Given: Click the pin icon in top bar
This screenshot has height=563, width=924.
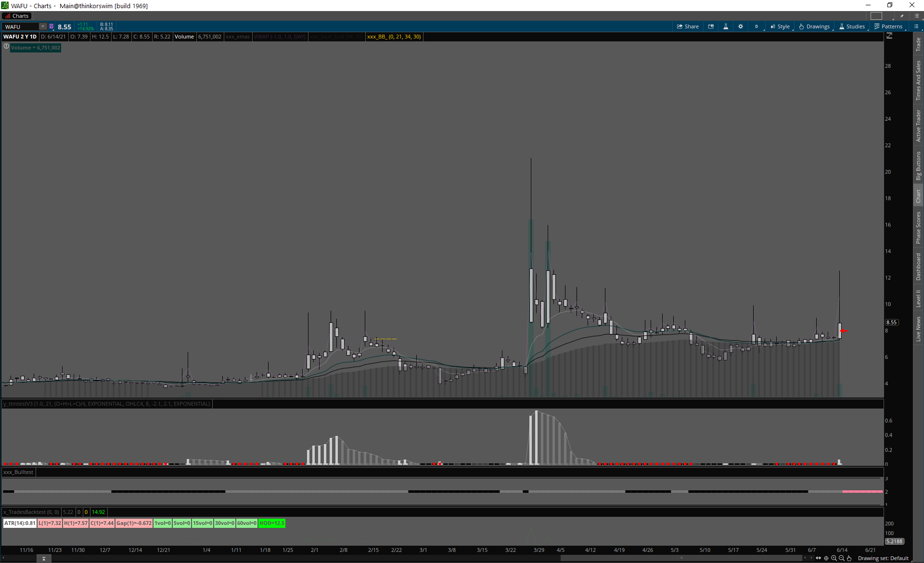Looking at the screenshot, I should 902,16.
